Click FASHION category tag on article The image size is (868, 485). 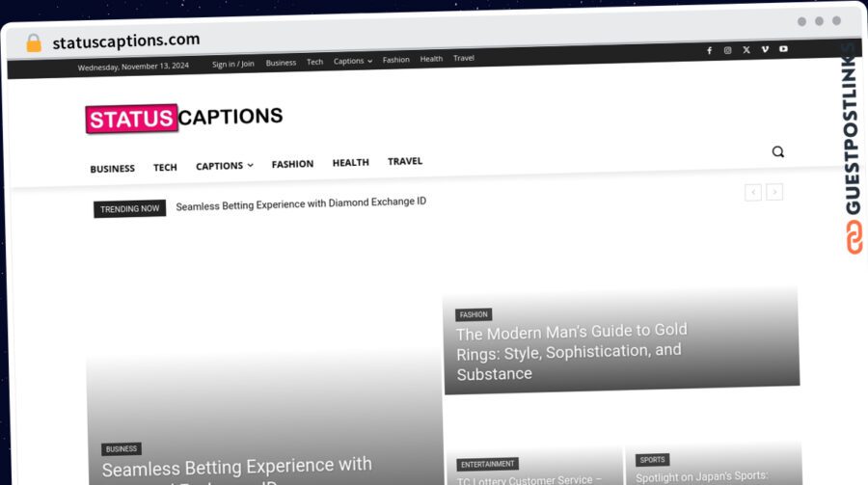[474, 314]
